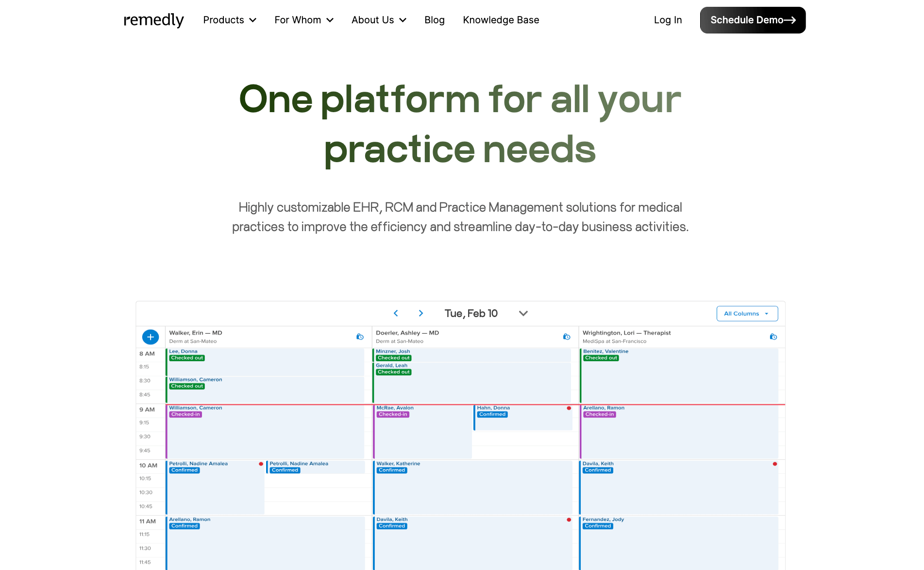Expand the date picker next to Tue, Feb 10

tap(523, 313)
